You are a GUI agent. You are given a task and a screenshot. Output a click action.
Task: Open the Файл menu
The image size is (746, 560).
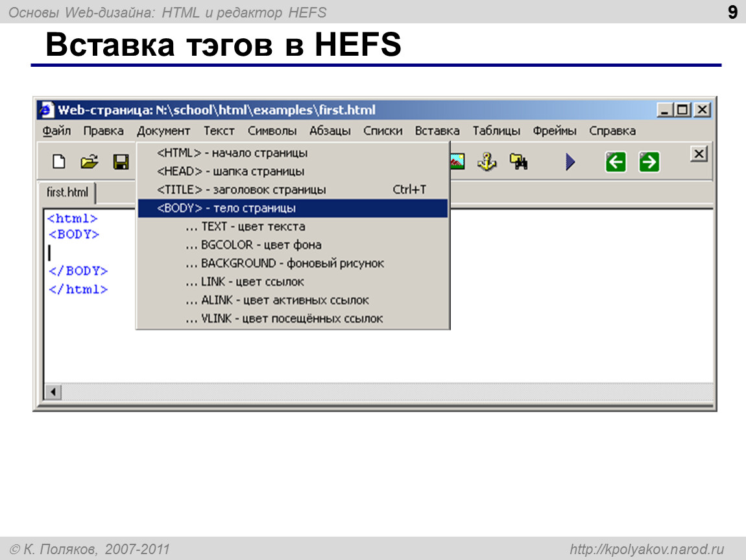click(56, 131)
